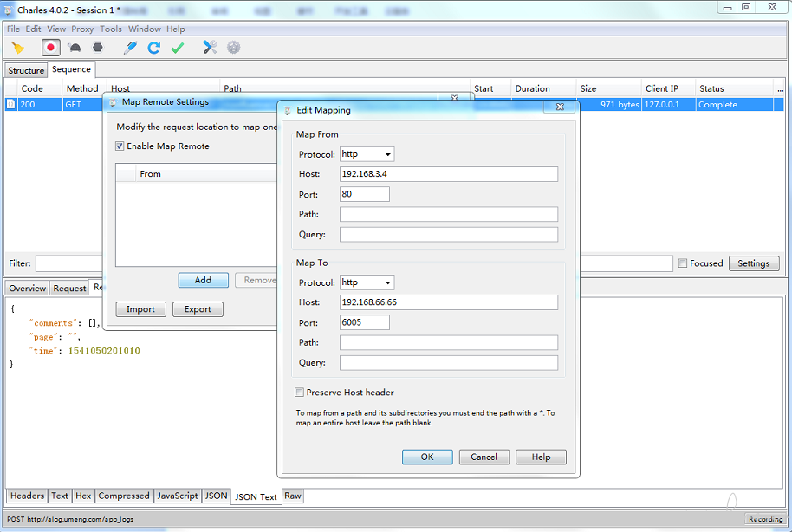Switch to the Request tab
792x532 pixels.
tap(69, 288)
